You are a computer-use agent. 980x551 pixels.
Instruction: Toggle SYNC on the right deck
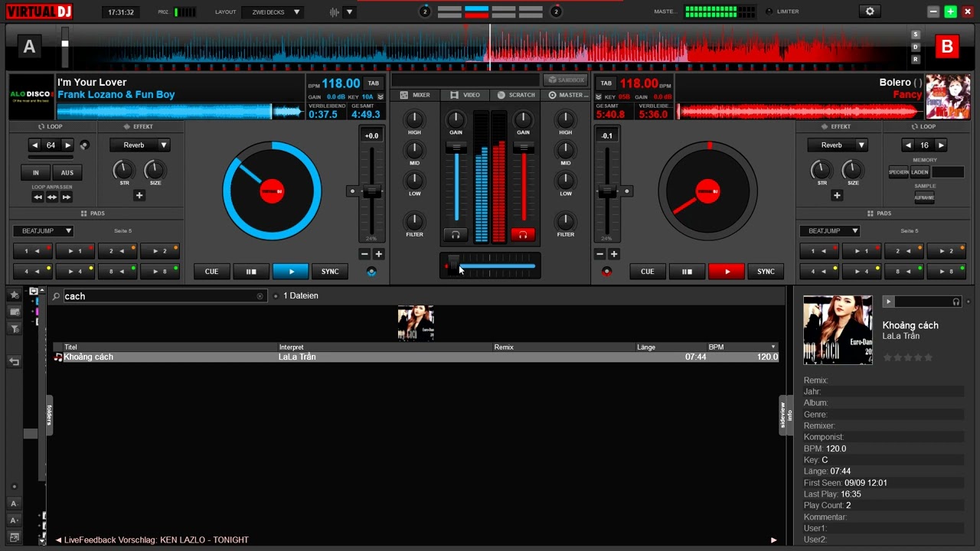[766, 272]
